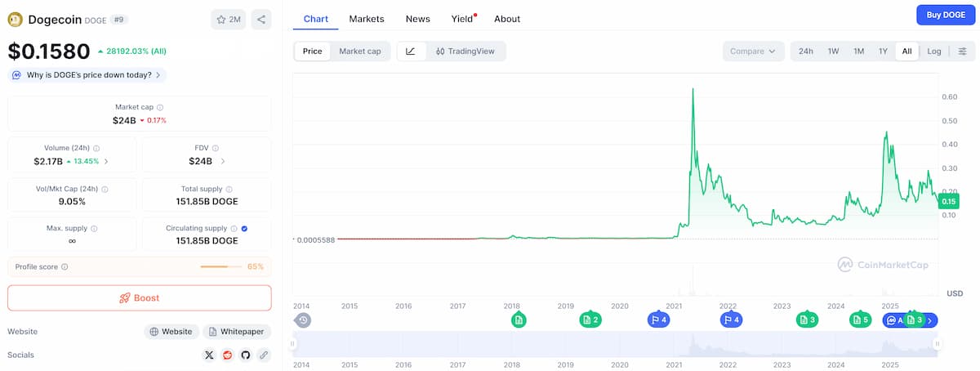980x371 pixels.
Task: Open Dogecoin Reddit social link
Action: tap(227, 355)
